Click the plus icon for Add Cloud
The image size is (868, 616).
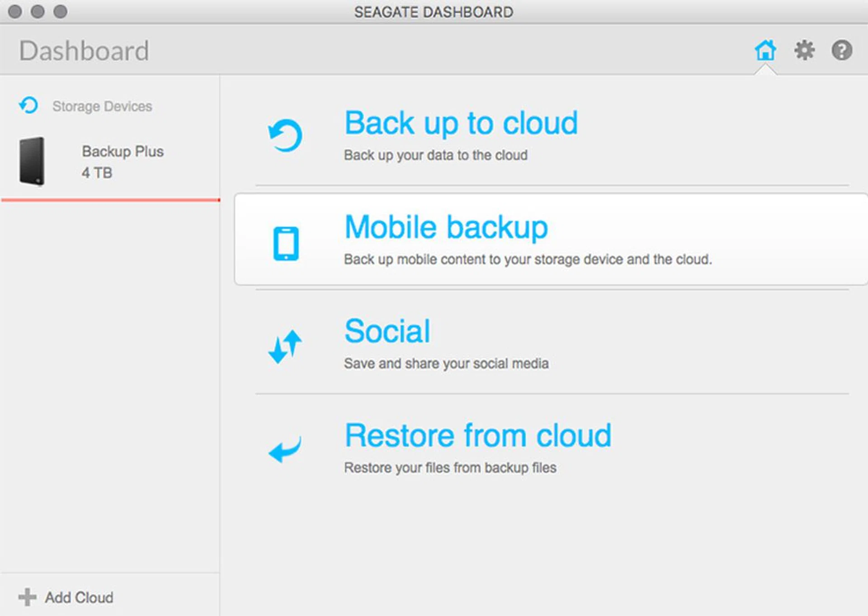point(27,597)
